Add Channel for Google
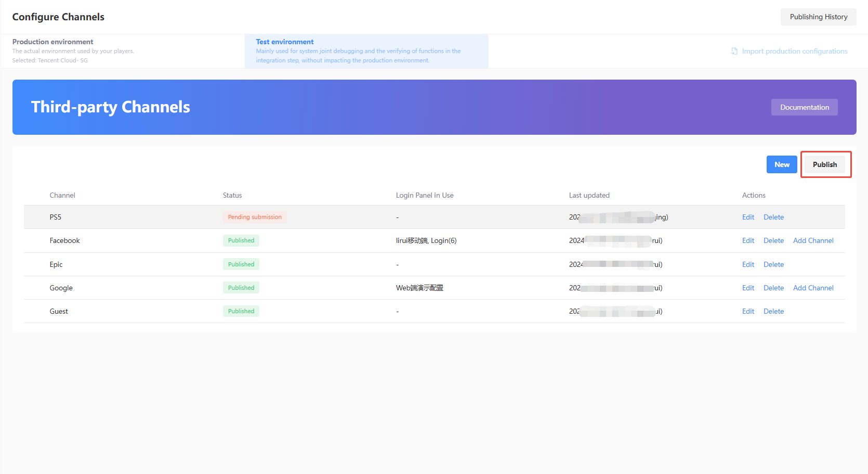The image size is (868, 474). coord(813,287)
